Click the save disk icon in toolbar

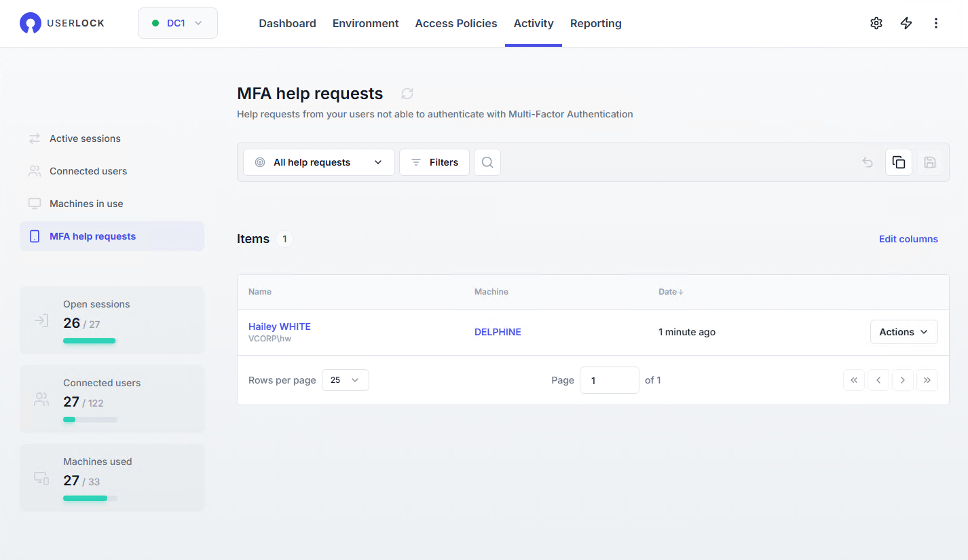tap(929, 162)
